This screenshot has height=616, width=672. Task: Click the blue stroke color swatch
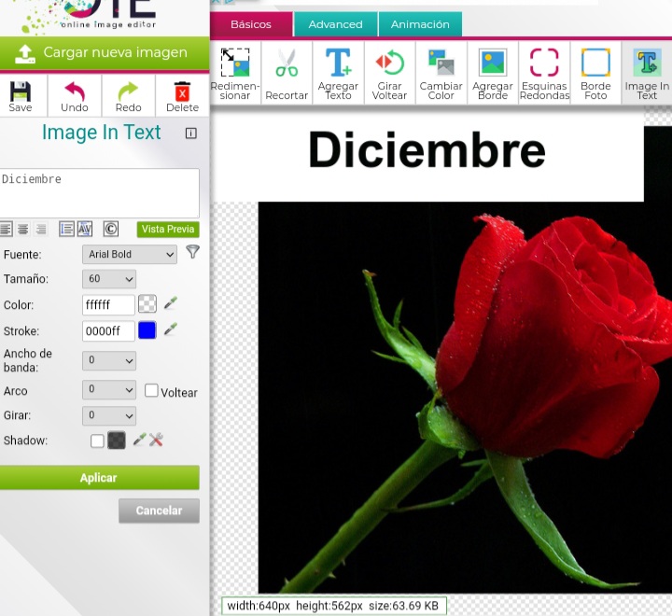pyautogui.click(x=147, y=330)
